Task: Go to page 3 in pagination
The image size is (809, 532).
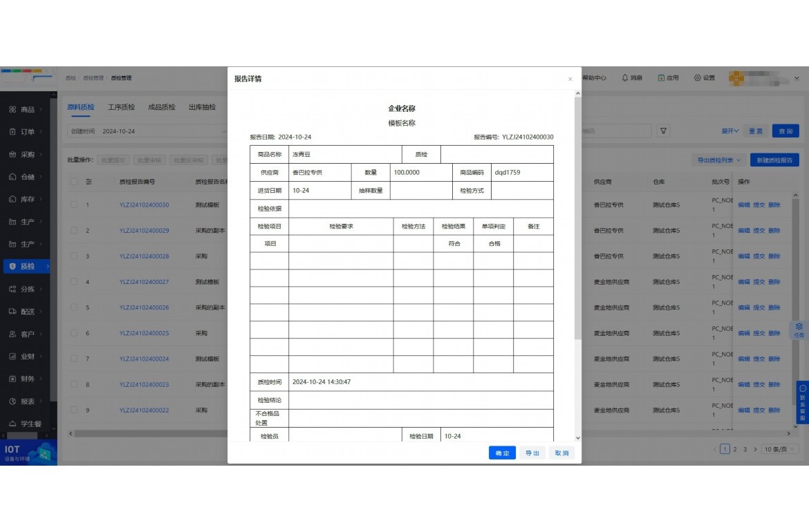Action: 745,450
